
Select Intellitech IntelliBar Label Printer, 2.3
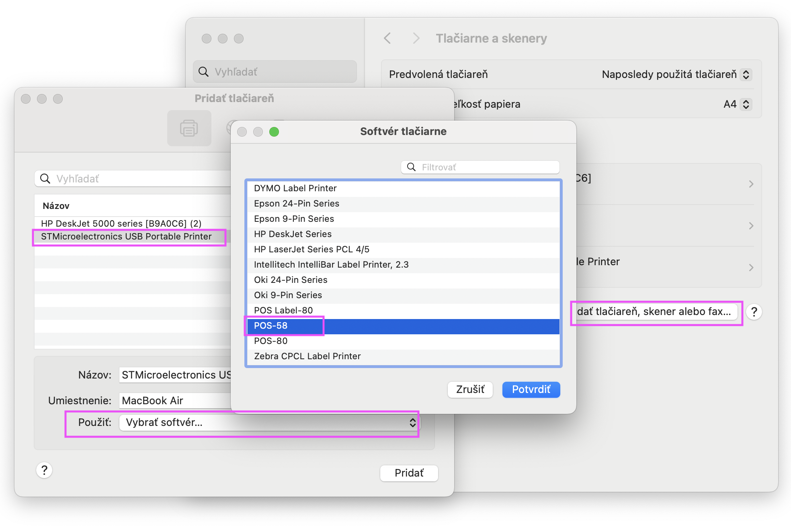click(403, 265)
